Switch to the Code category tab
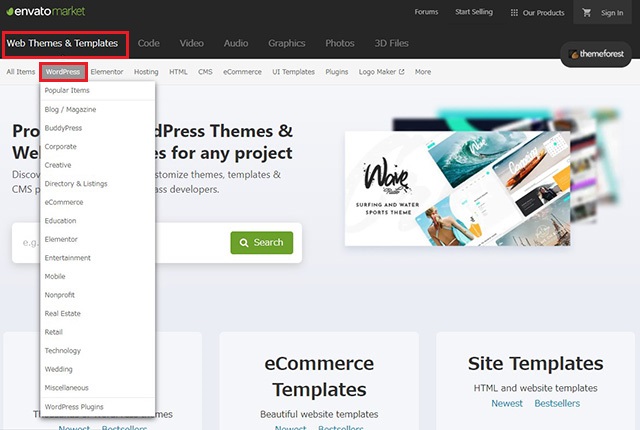This screenshot has width=640, height=430. 149,43
